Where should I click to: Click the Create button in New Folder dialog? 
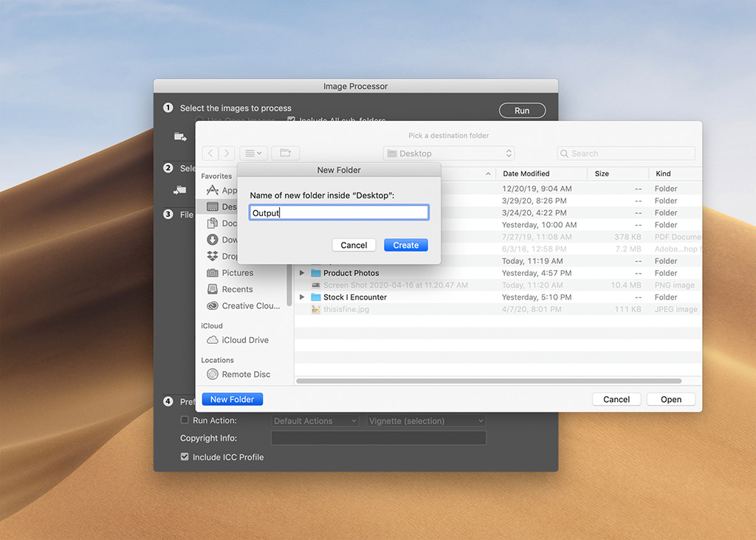405,245
